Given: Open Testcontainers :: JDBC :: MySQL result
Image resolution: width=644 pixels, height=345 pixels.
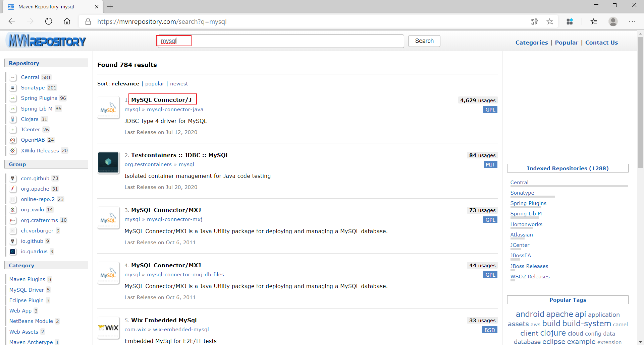Looking at the screenshot, I should point(180,155).
